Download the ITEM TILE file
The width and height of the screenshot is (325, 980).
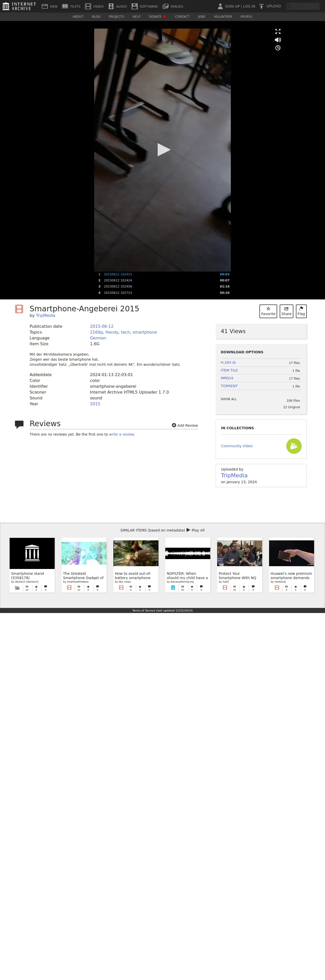pos(229,370)
